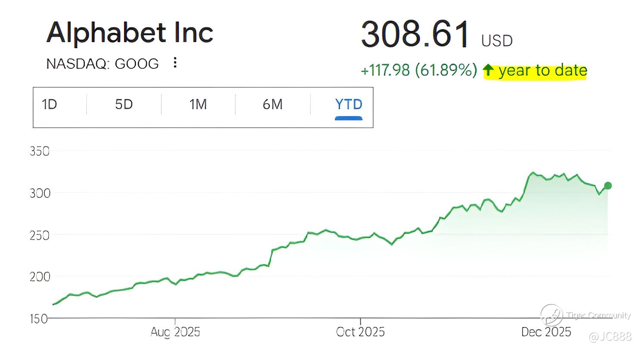Click the Oct 2025 axis marker
Viewport: 644px width, 351px height.
360,332
